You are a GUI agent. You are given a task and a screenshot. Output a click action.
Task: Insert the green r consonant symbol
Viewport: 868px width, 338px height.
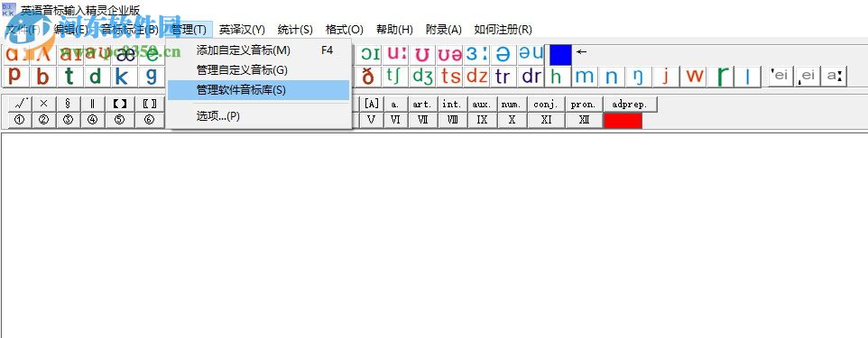[x=720, y=76]
